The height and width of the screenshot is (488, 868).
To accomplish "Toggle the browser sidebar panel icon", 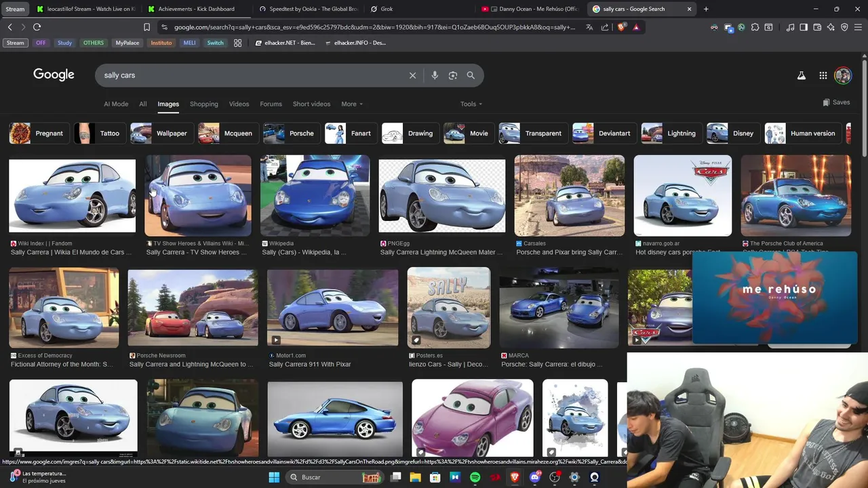I will click(804, 27).
